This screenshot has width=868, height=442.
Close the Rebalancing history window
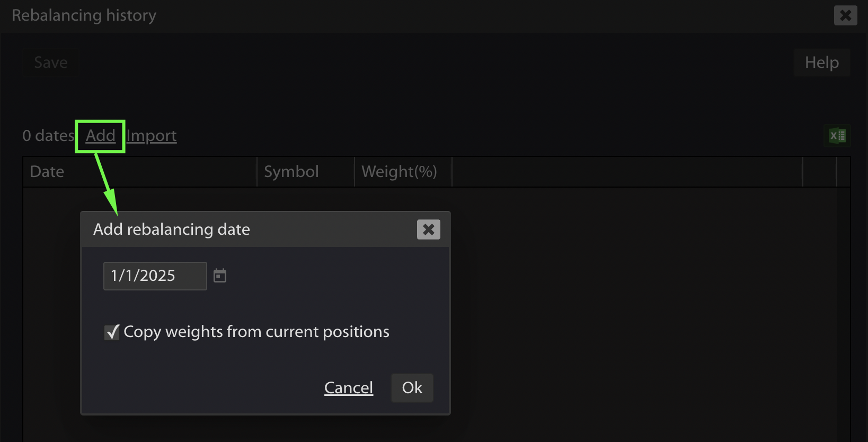tap(846, 15)
